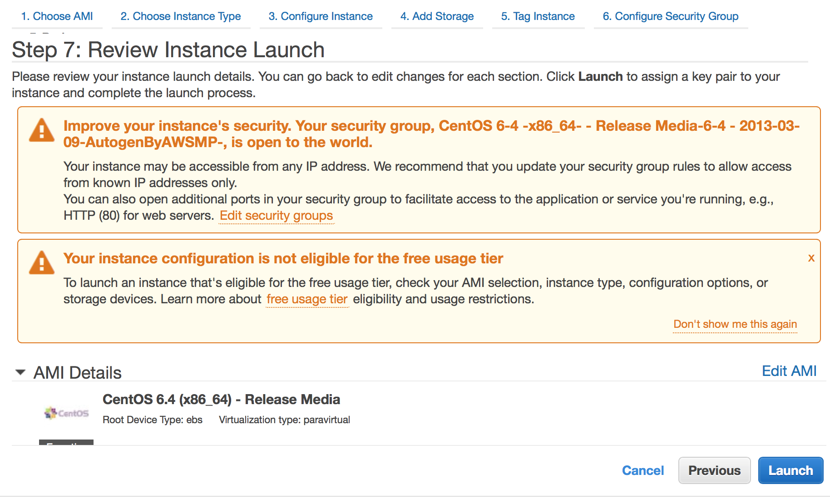Screen dimensions: 830x504
Task: Go back with the Previous button
Action: [x=714, y=470]
